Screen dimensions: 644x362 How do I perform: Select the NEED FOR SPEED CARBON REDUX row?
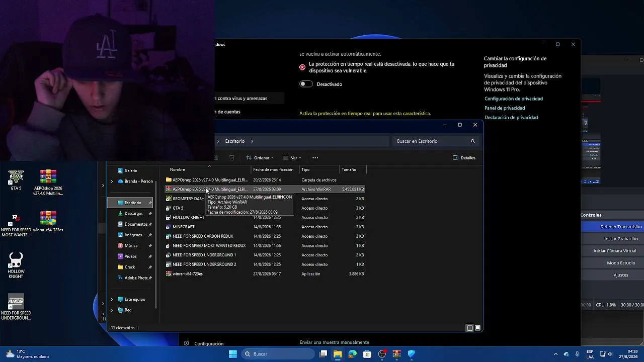(x=265, y=236)
